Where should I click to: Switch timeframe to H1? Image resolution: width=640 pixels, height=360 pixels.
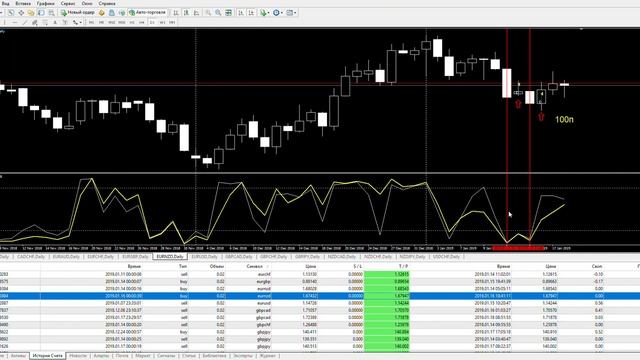132,22
